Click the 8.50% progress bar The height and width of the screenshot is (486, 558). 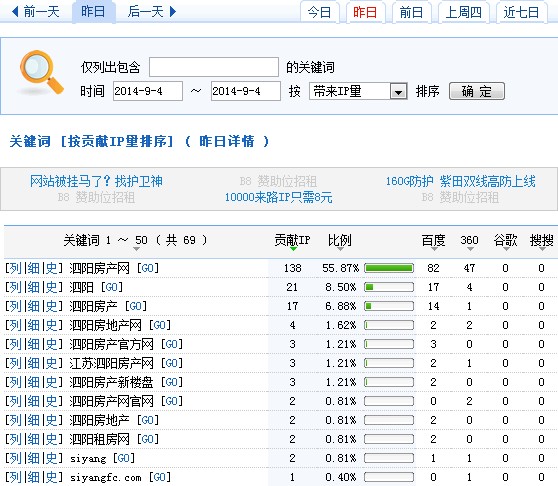[389, 287]
